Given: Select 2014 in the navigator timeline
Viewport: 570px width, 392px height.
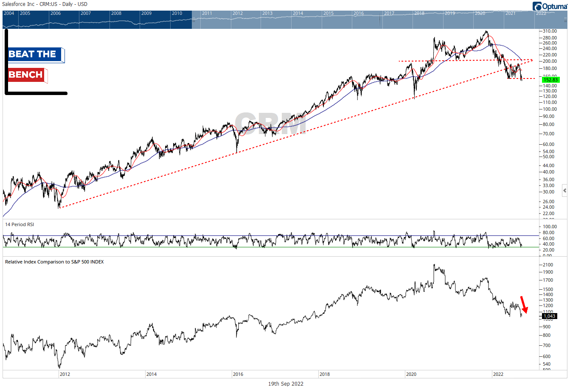Looking at the screenshot, I should pyautogui.click(x=298, y=13).
